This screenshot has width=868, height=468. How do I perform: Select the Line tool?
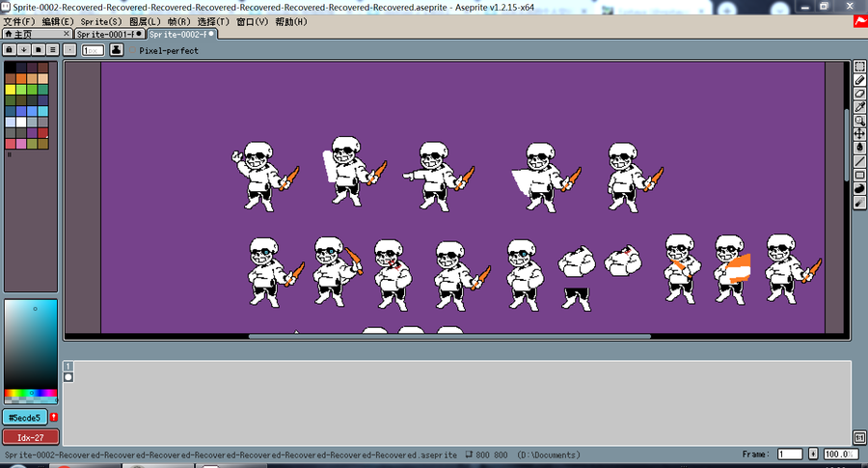click(x=859, y=161)
